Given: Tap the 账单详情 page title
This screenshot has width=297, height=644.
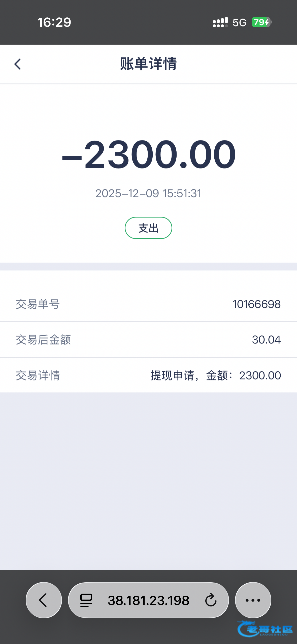Looking at the screenshot, I should (x=148, y=64).
